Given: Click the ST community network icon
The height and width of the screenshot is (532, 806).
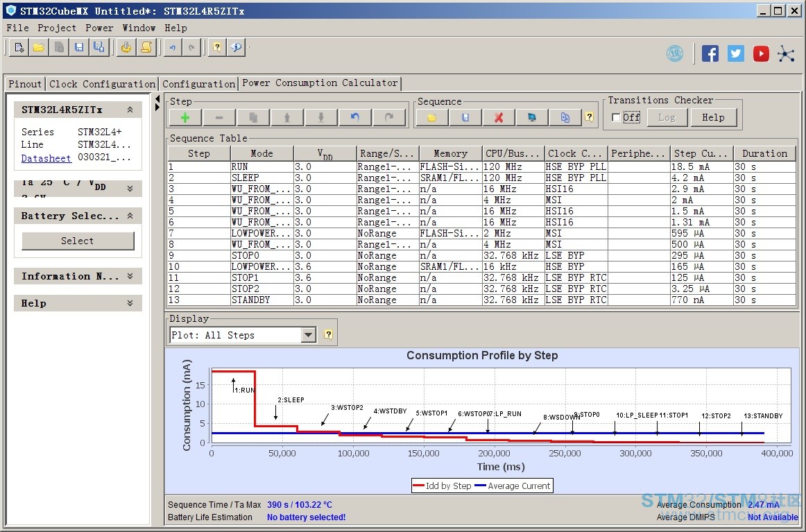Looking at the screenshot, I should click(x=786, y=53).
